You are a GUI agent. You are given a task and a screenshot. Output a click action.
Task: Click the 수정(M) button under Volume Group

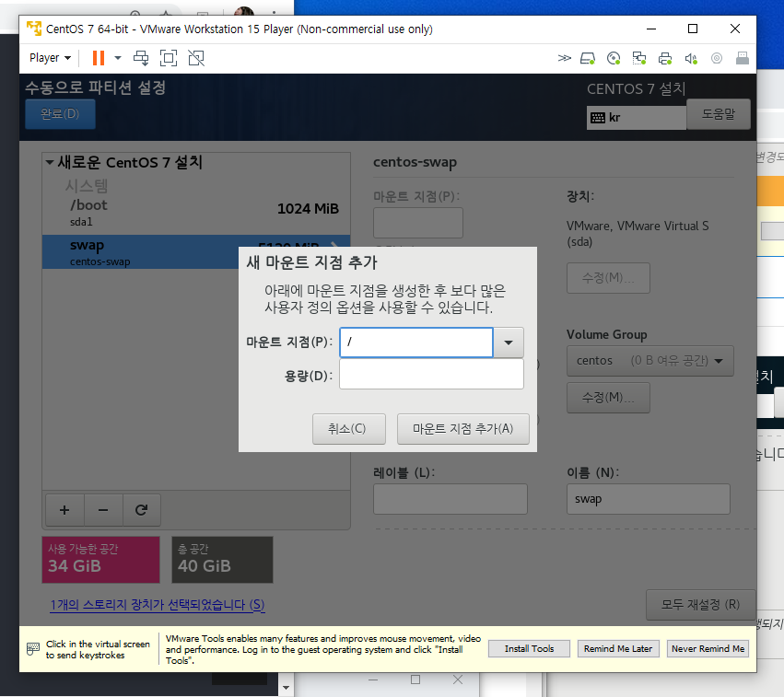[608, 398]
